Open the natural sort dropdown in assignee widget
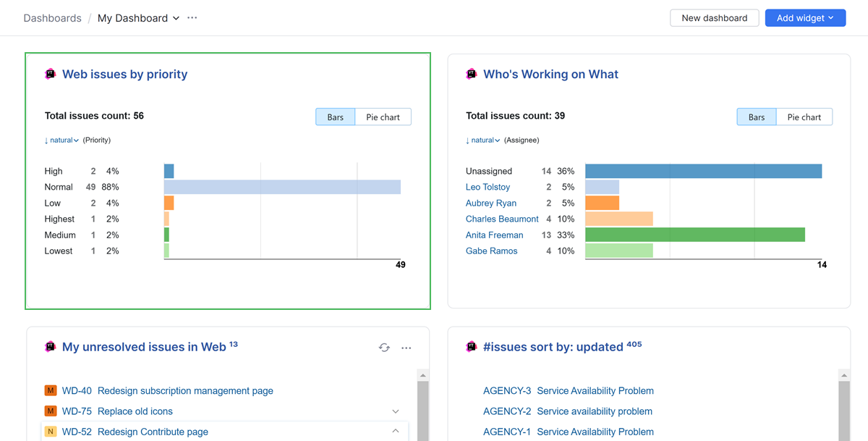Screen dimensions: 868x441 [x=482, y=139]
